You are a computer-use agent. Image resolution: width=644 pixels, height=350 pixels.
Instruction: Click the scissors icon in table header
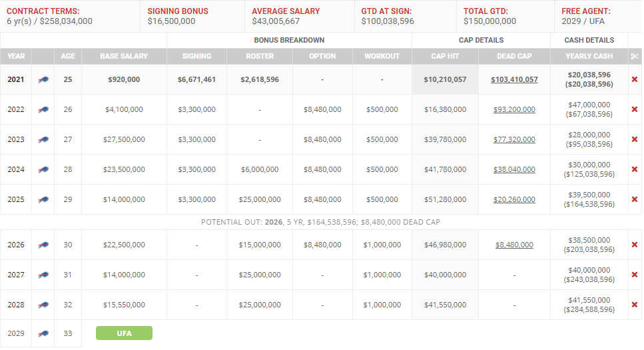(634, 57)
